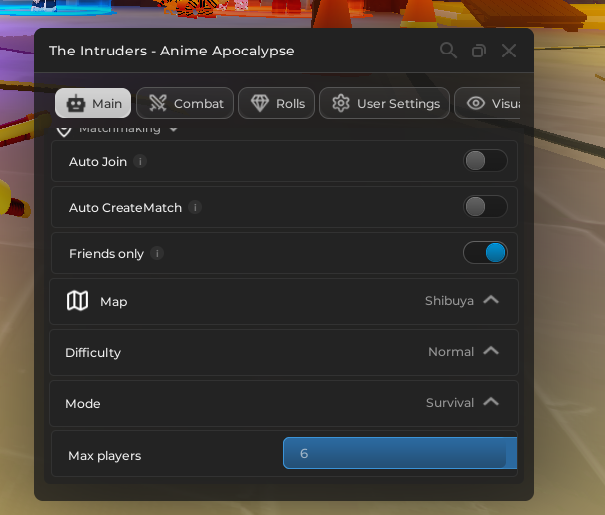The image size is (605, 515).
Task: Open the Difficulty dropdown chevron
Action: coord(491,351)
